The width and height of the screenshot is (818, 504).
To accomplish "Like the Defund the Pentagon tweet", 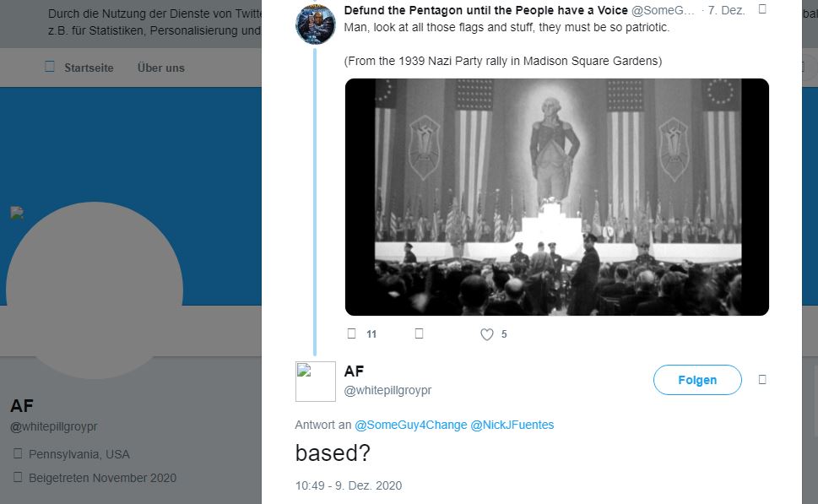I will (487, 334).
